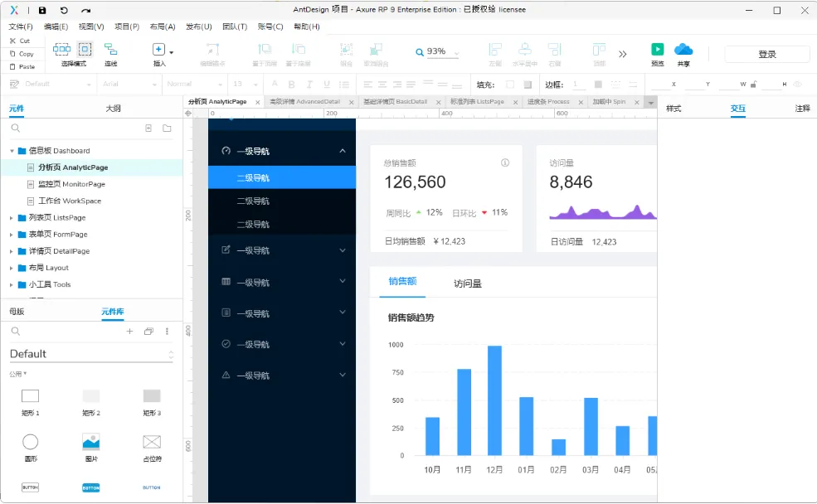Switch to the 样式 style tab
This screenshot has height=504, width=817.
pyautogui.click(x=674, y=109)
